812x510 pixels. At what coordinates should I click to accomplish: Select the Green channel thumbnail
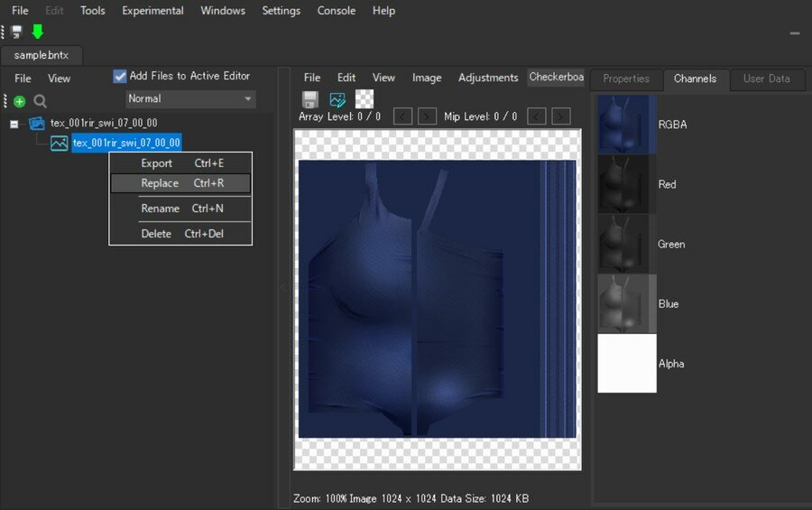pyautogui.click(x=627, y=244)
